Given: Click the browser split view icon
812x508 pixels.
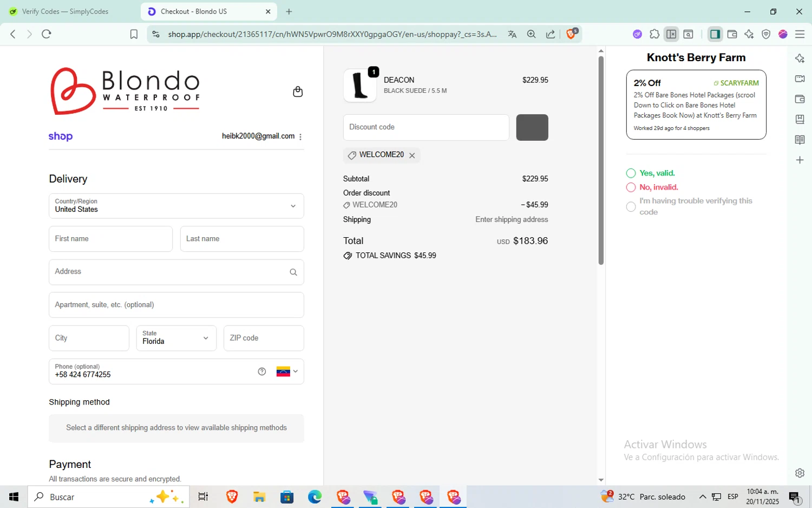Looking at the screenshot, I should [x=671, y=34].
